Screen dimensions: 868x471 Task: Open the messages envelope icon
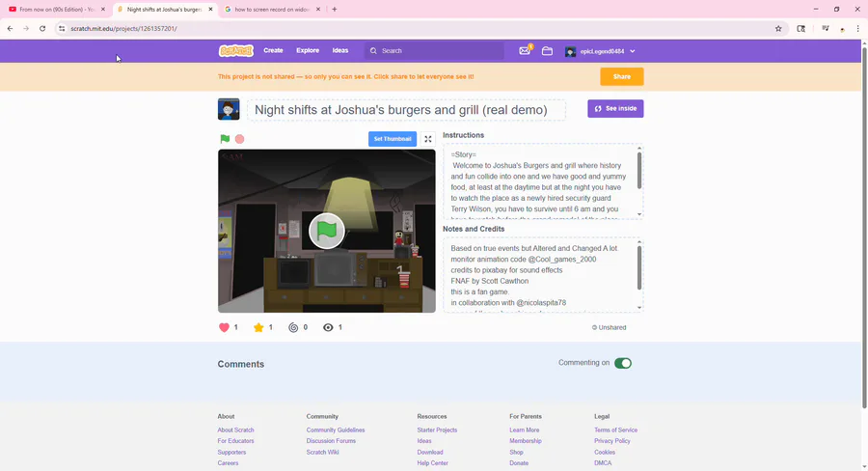tap(525, 51)
